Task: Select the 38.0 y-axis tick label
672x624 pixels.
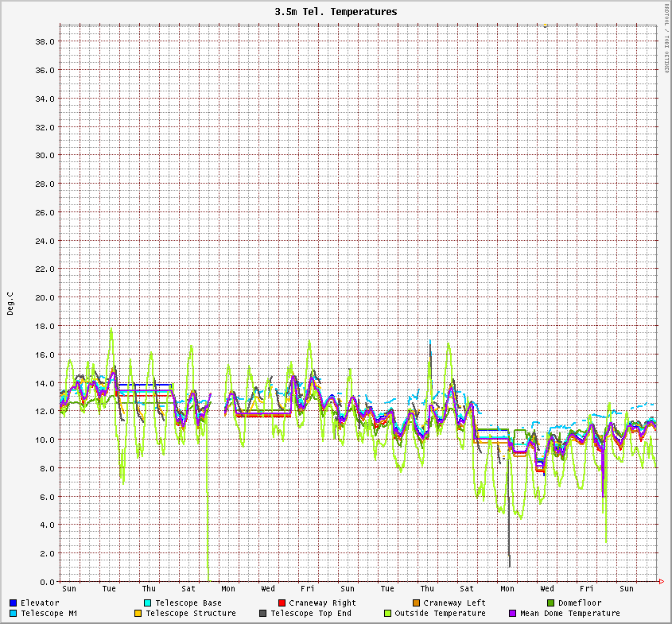Action: coord(45,41)
